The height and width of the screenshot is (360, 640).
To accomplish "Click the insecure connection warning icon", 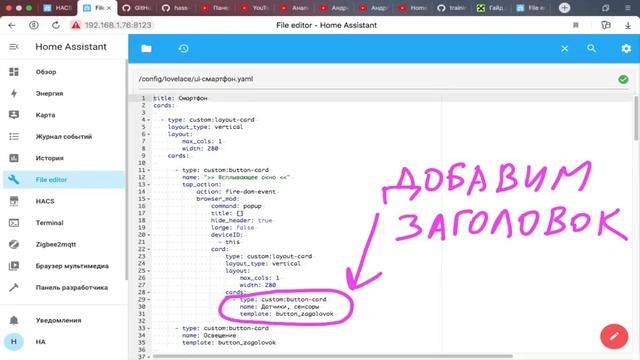I will coord(76,25).
